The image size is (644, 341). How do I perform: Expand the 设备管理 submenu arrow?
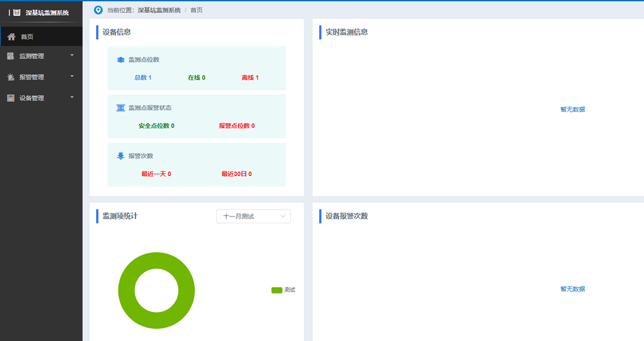72,98
